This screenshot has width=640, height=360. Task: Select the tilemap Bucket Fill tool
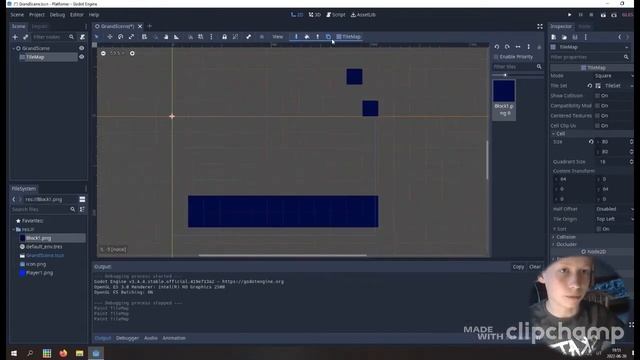coord(307,37)
